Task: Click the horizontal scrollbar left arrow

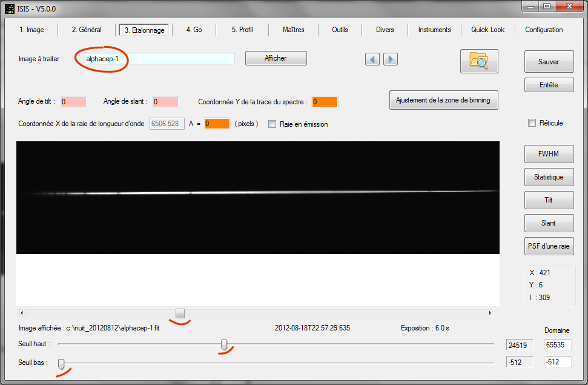Action: [x=22, y=313]
